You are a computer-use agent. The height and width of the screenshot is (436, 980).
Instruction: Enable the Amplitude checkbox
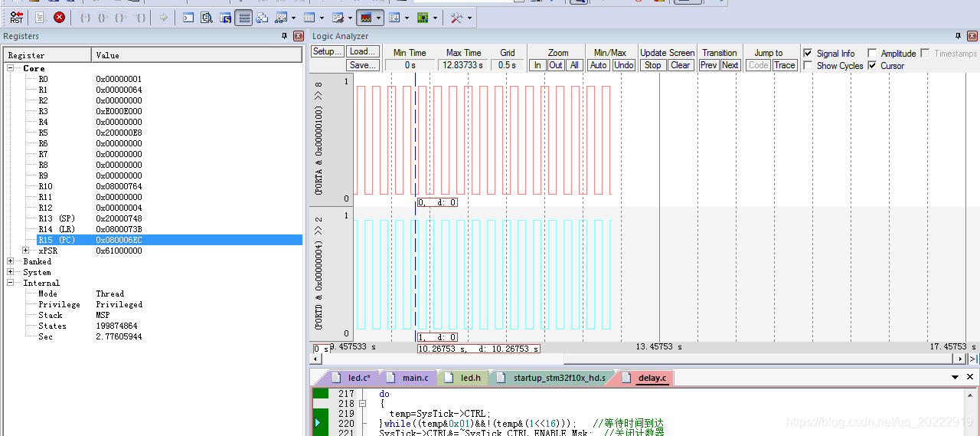tap(872, 53)
